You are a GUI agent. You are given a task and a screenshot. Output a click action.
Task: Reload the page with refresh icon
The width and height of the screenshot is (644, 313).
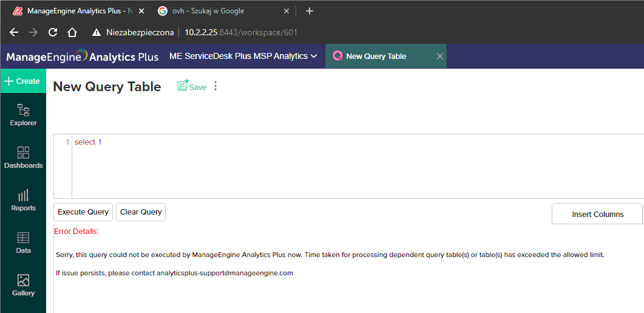point(53,32)
